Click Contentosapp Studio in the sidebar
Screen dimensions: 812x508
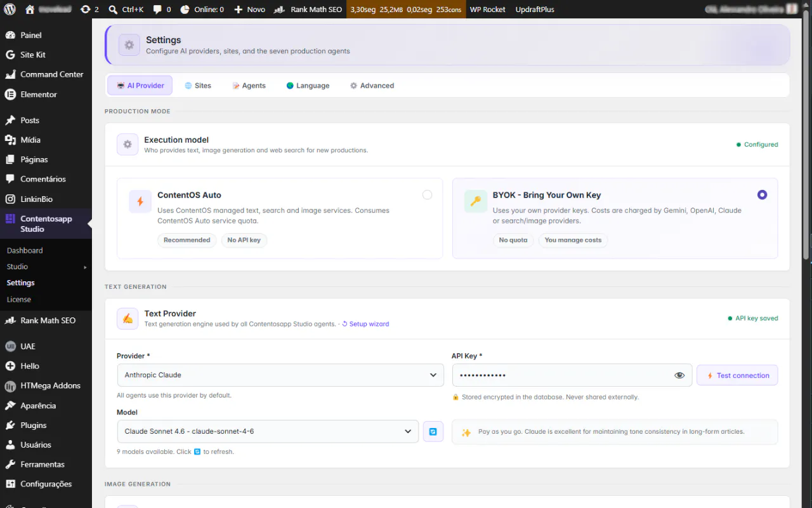click(46, 224)
